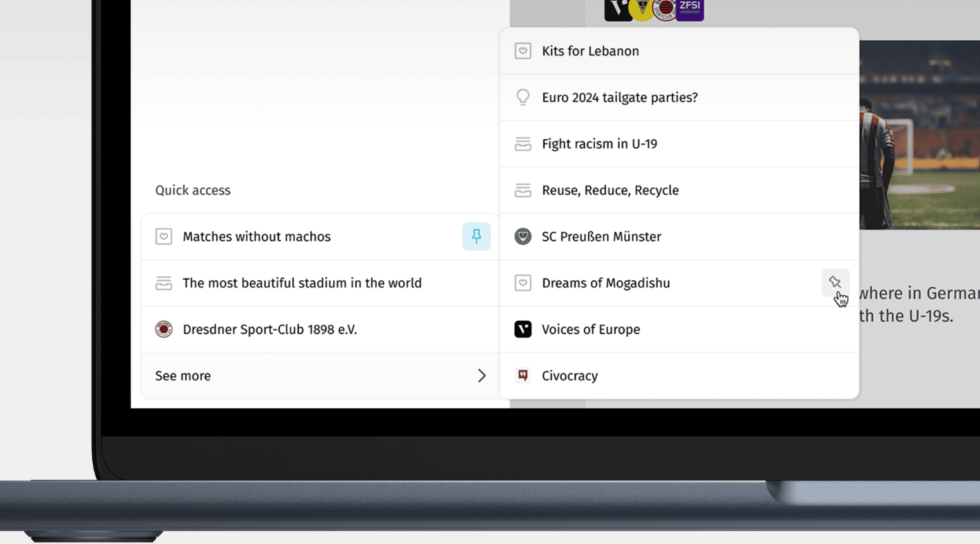Open The most beautiful stadium in the world
Screen dimensions: 980x544
pyautogui.click(x=302, y=283)
